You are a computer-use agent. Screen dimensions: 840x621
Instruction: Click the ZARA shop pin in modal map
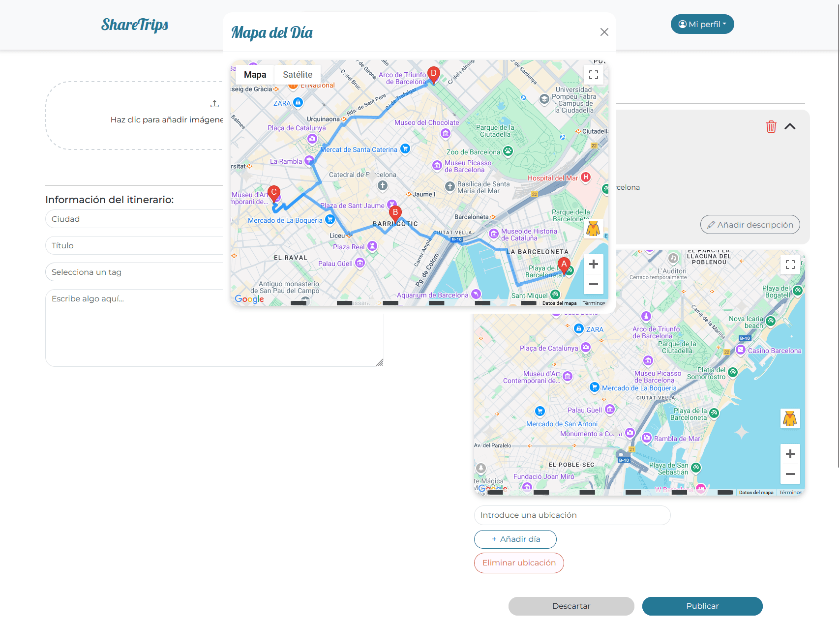point(298,102)
